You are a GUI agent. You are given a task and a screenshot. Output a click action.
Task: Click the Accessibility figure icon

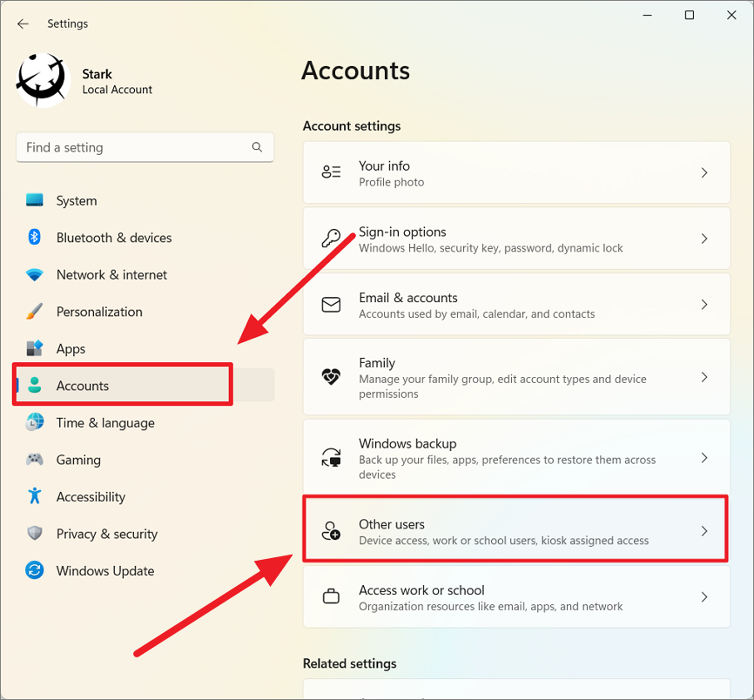[x=35, y=496]
